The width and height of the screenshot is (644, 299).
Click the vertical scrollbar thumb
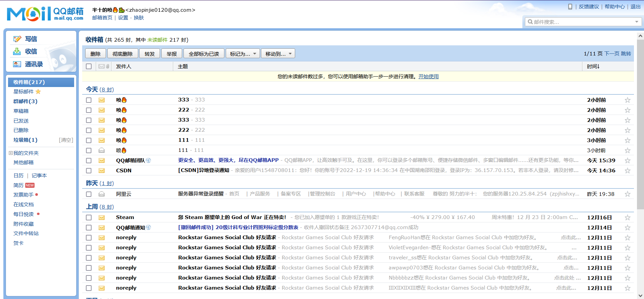click(x=640, y=124)
